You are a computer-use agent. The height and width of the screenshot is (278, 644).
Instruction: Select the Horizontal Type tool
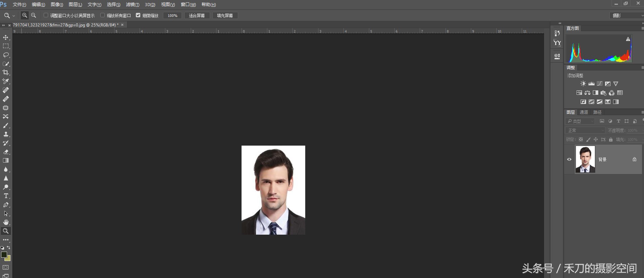[x=6, y=196]
